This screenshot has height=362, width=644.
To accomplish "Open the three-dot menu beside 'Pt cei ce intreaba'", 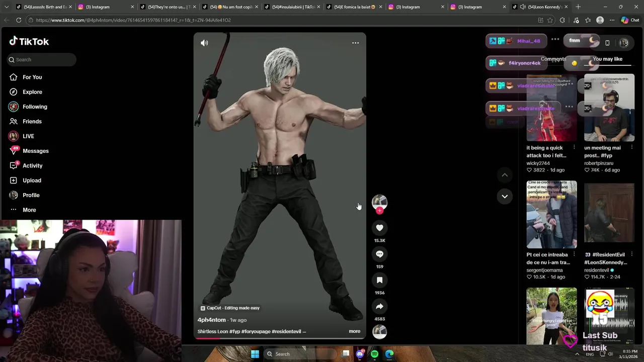I will point(574,255).
